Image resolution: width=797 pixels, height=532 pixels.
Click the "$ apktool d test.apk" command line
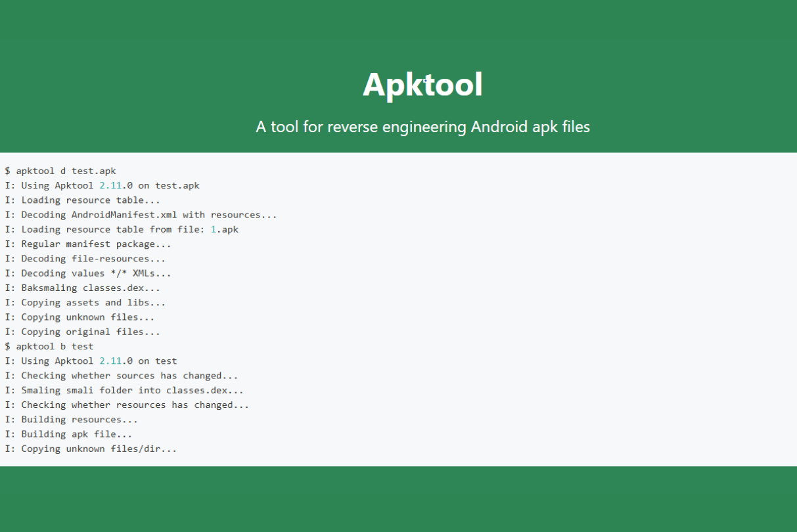pos(60,171)
